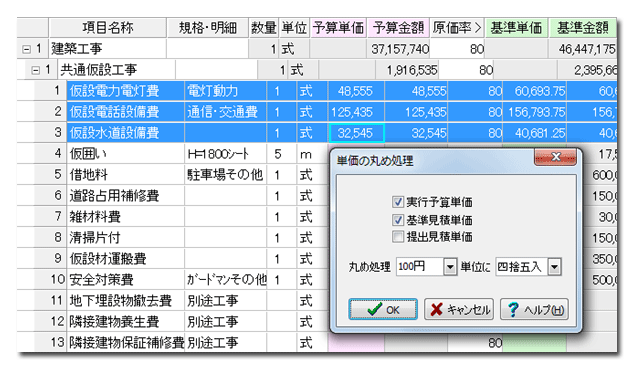
Task: Select the 借地料 row name
Action: 125,175
